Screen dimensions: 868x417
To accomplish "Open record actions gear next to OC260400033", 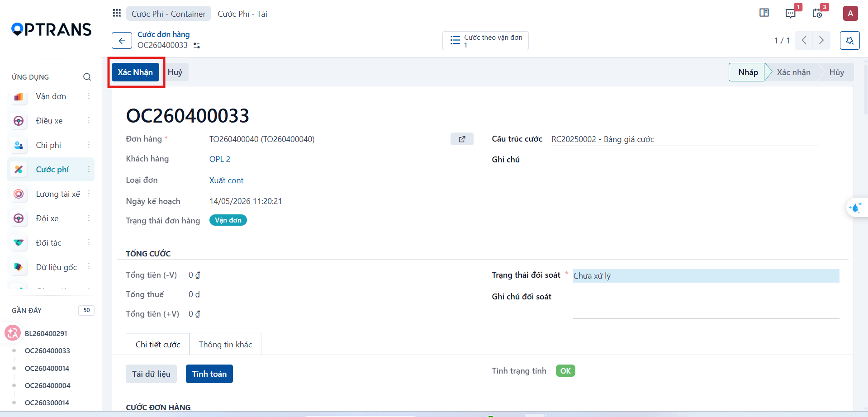I will tap(197, 46).
